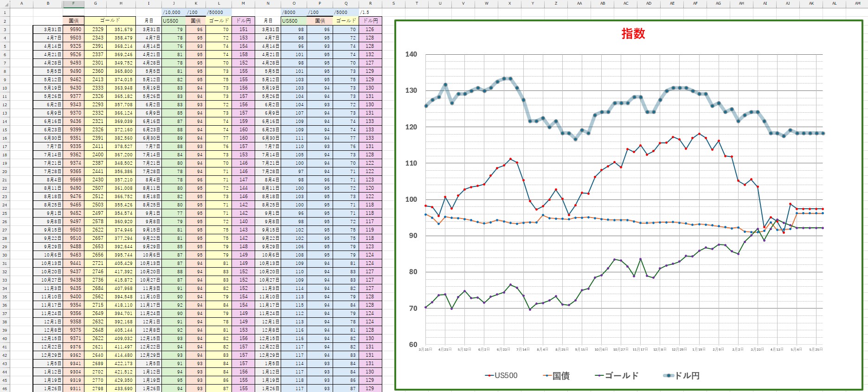This screenshot has height=392, width=868.
Task: Click the US500 header cell in column J
Action: [174, 21]
